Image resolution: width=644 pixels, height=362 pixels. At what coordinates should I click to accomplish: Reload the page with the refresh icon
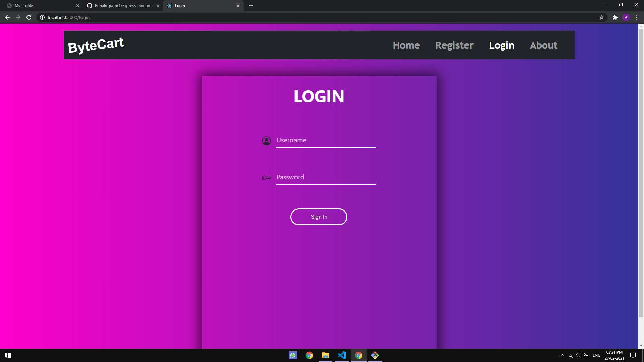pos(29,17)
